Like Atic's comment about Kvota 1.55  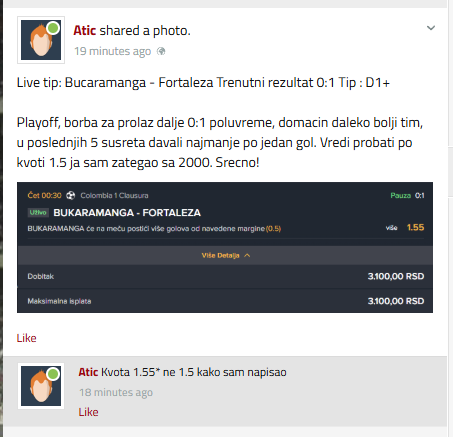click(88, 412)
